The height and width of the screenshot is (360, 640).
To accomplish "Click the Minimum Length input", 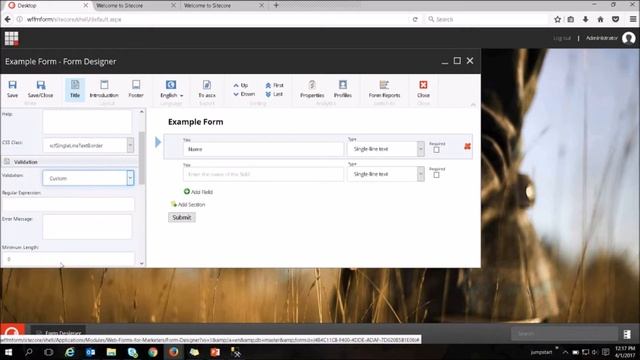I will coord(68,259).
